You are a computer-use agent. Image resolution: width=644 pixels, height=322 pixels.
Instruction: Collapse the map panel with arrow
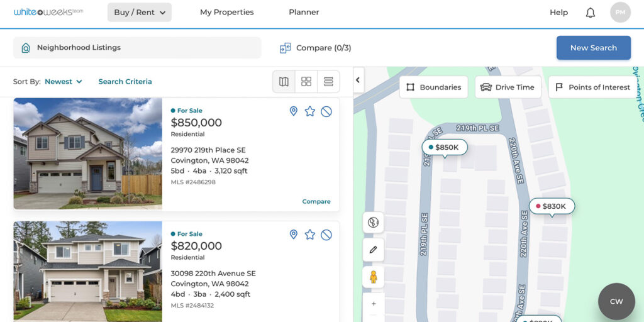coord(358,80)
